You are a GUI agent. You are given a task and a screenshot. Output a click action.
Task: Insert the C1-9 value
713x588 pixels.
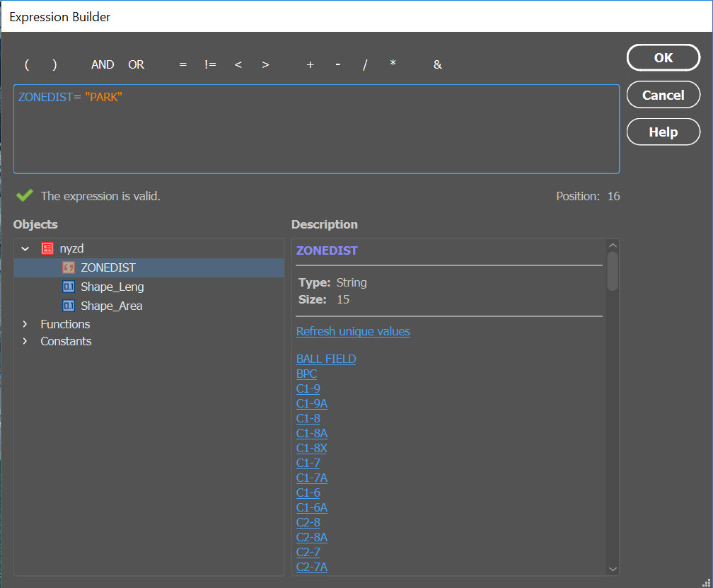(308, 389)
